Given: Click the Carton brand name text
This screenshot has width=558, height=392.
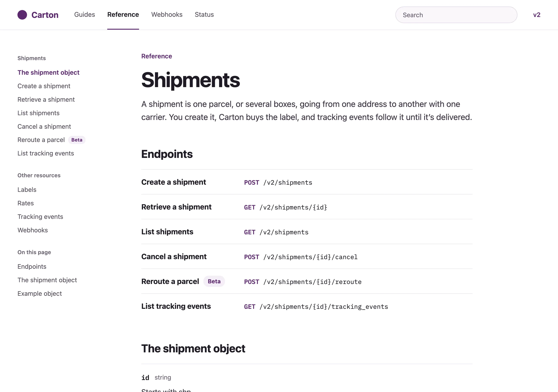Looking at the screenshot, I should click(45, 15).
